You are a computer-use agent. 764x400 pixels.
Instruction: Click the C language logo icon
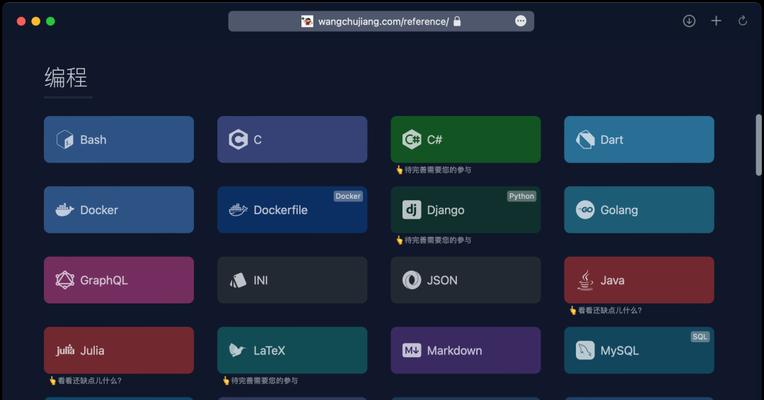[x=238, y=140]
